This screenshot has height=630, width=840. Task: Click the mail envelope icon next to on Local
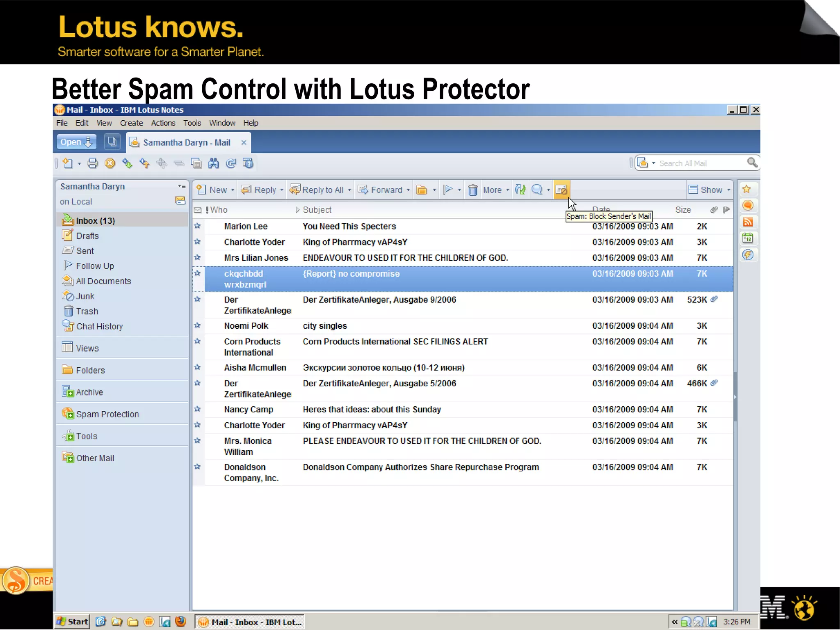[x=180, y=201]
